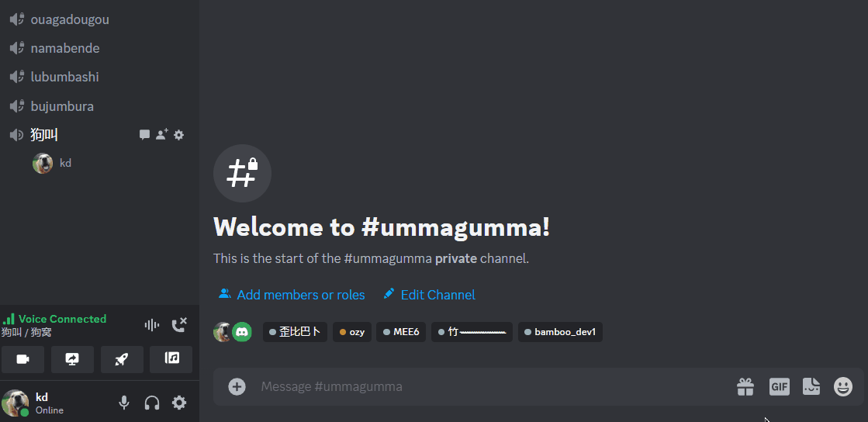Open 狗叫 channel settings gear

[179, 134]
